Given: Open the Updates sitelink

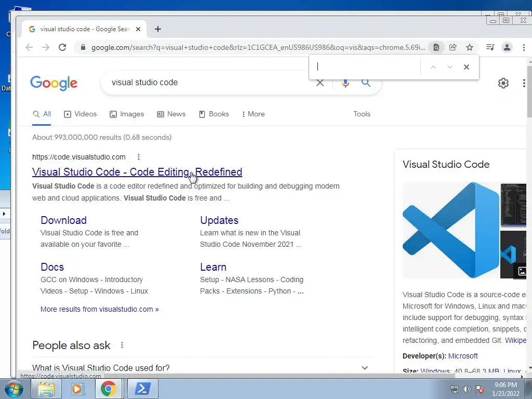Looking at the screenshot, I should coord(219,220).
